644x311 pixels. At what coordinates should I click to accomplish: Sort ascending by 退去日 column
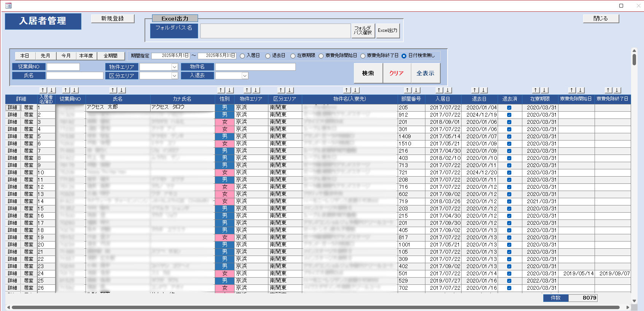[475, 90]
